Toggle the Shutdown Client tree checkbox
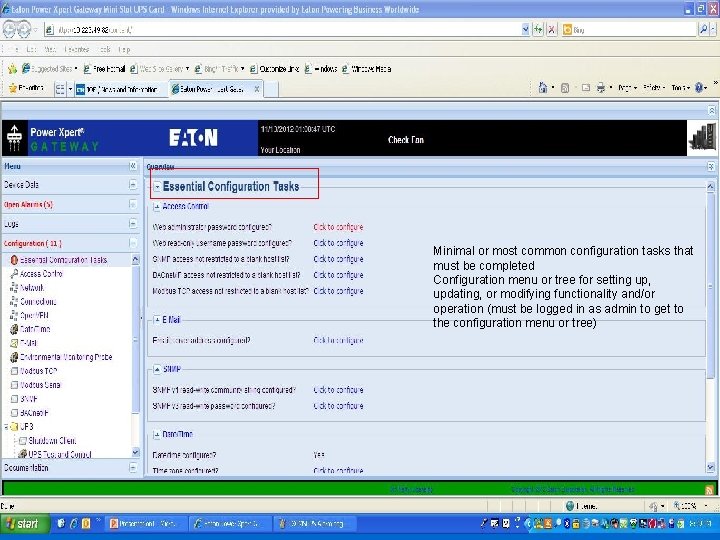The width and height of the screenshot is (720, 540). [22, 441]
